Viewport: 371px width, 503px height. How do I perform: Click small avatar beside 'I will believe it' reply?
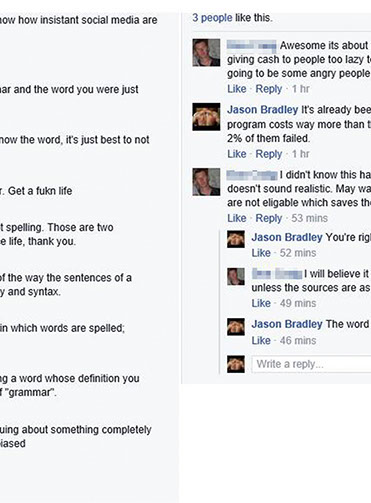[236, 276]
